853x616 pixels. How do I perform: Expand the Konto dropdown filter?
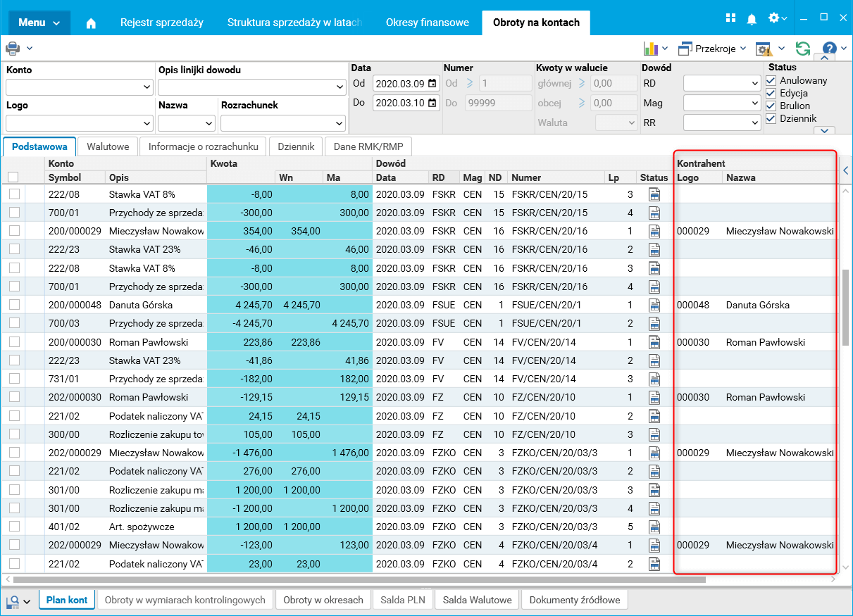tap(147, 87)
